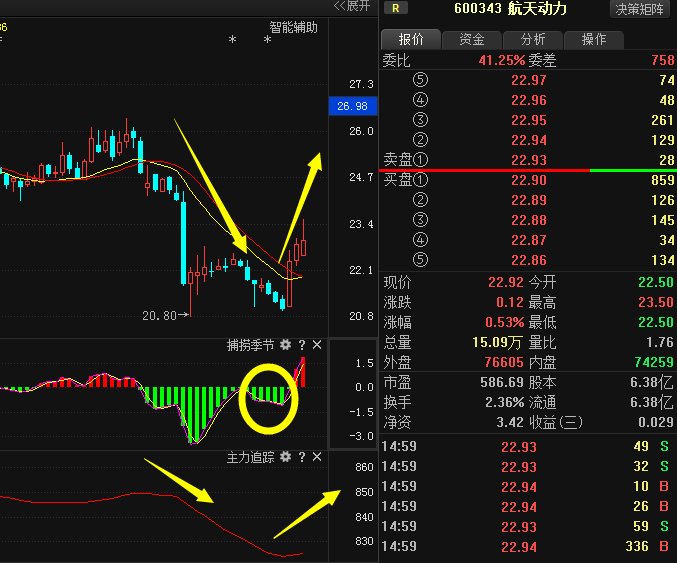Image resolution: width=677 pixels, height=563 pixels.
Task: Click sell level 3 price 22.95
Action: pyautogui.click(x=529, y=120)
